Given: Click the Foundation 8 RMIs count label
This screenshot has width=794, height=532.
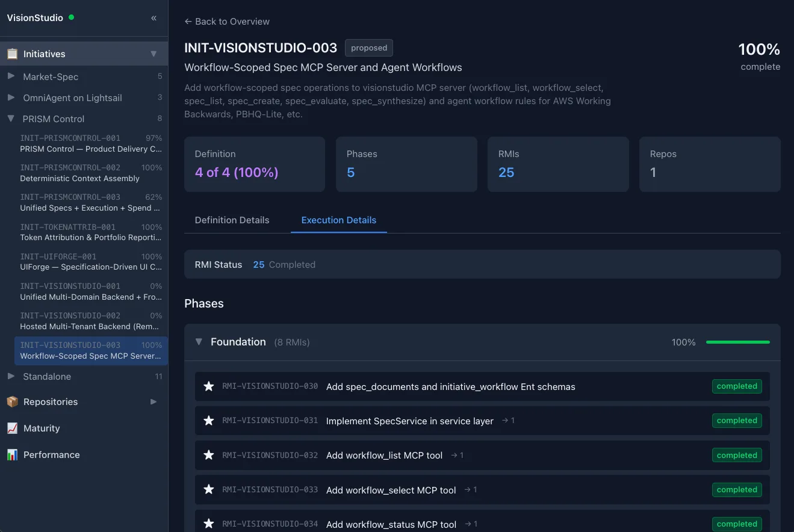Looking at the screenshot, I should coord(292,342).
